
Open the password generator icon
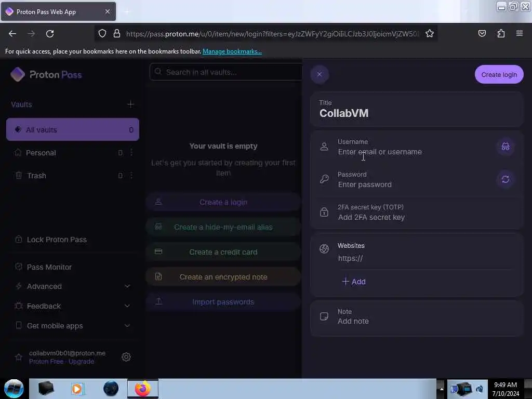pos(505,179)
